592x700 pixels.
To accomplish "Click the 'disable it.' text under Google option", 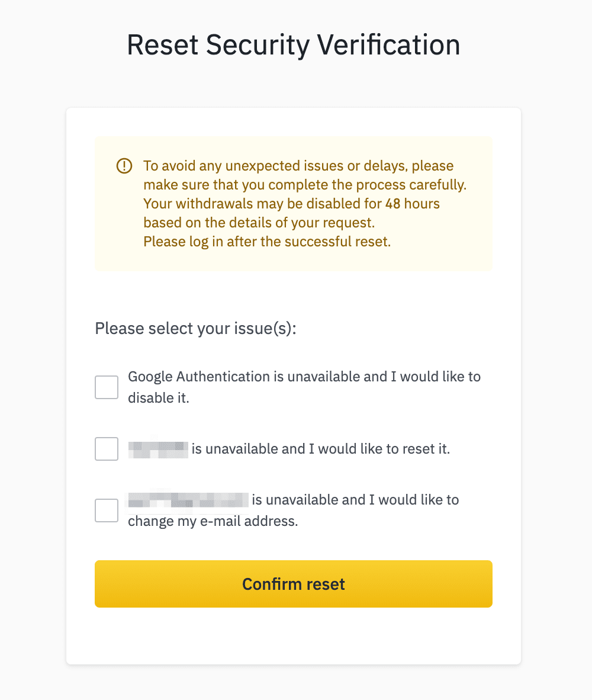I will click(159, 398).
